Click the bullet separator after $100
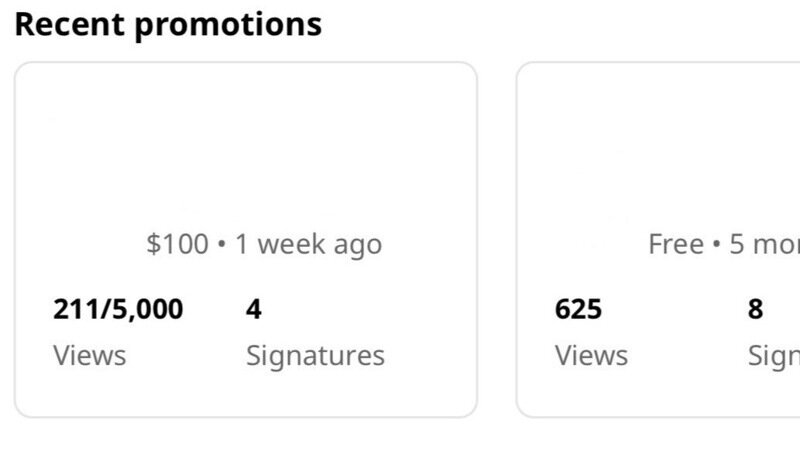Image resolution: width=800 pixels, height=450 pixels. pos(221,244)
